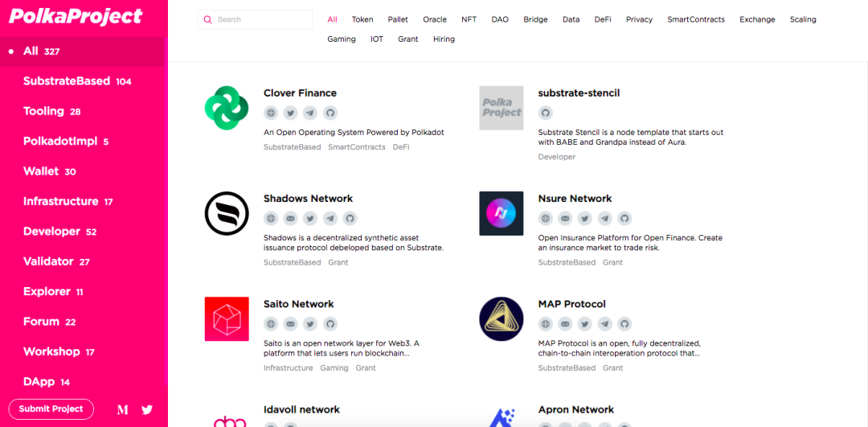868x427 pixels.
Task: Open Clover Finance's Telegram icon
Action: pyautogui.click(x=310, y=113)
